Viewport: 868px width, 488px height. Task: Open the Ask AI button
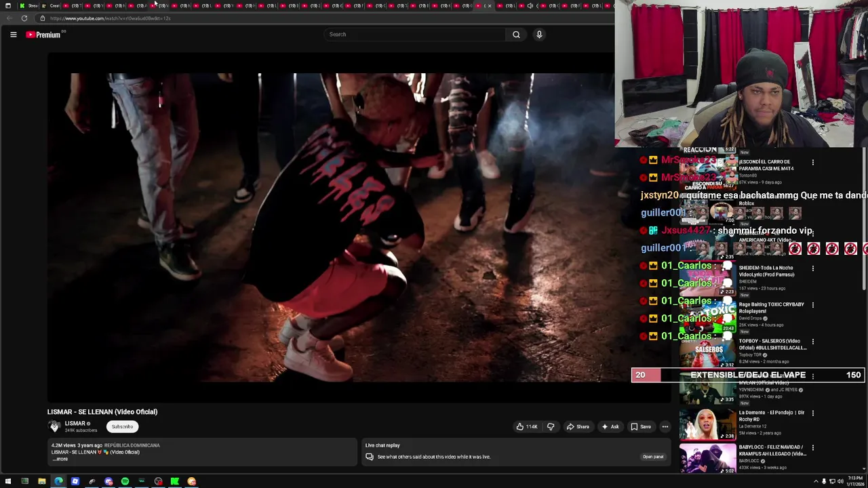pos(610,426)
